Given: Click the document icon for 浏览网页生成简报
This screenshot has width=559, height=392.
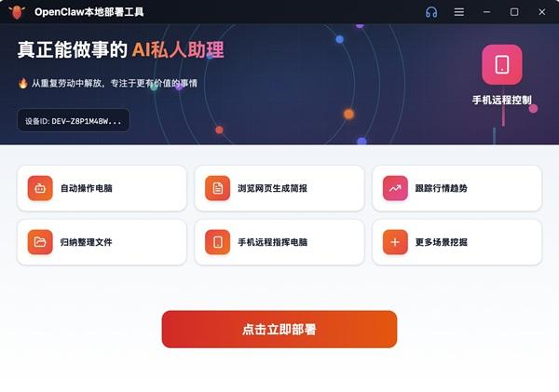Looking at the screenshot, I should click(x=217, y=188).
